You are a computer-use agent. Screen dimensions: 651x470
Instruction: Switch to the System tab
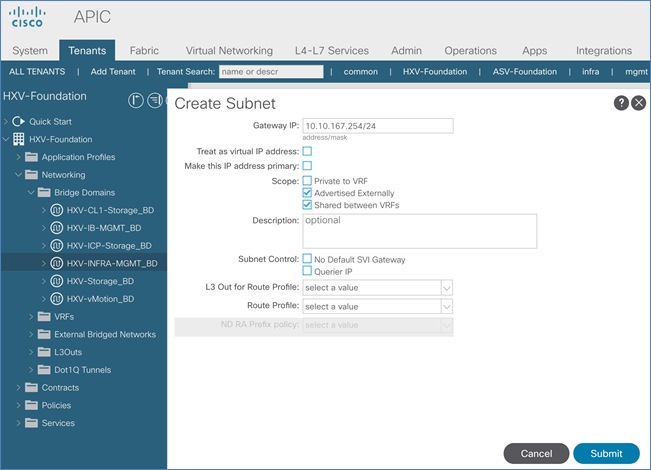30,51
